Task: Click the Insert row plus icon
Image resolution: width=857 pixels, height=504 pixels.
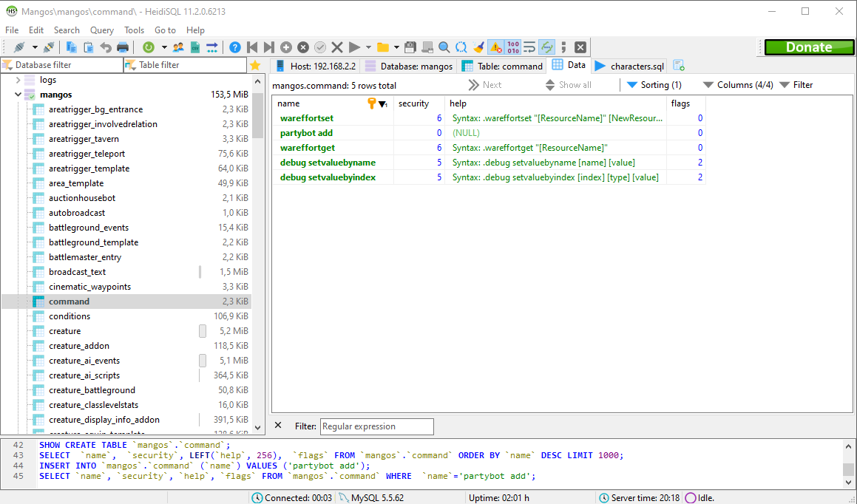Action: coord(286,47)
